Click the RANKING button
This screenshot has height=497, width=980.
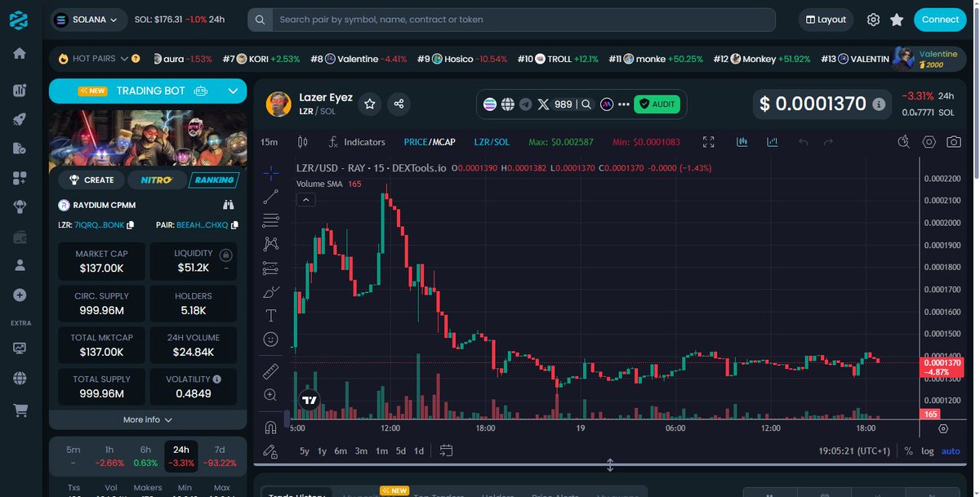(214, 180)
